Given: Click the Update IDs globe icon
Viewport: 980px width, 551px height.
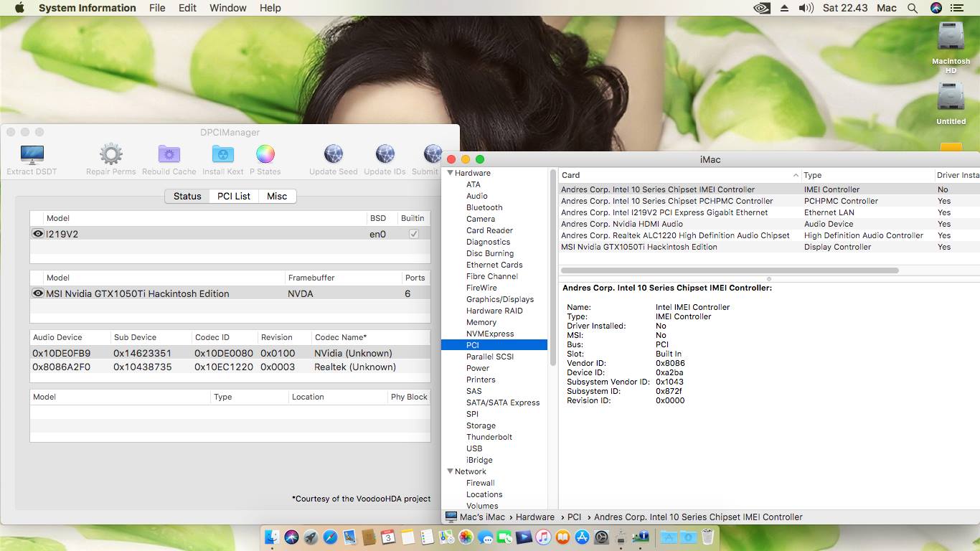Looking at the screenshot, I should click(385, 155).
